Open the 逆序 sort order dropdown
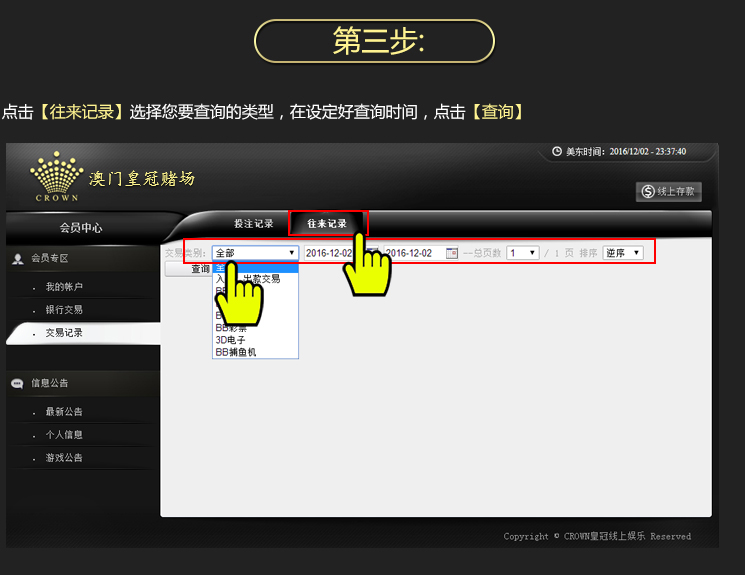Viewport: 745px width, 575px height. coord(622,253)
